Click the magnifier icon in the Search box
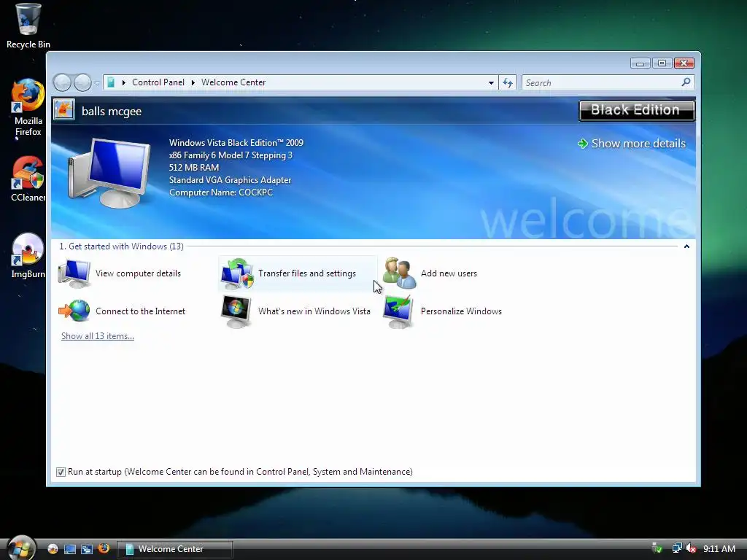Screen dimensions: 747x560 point(686,82)
